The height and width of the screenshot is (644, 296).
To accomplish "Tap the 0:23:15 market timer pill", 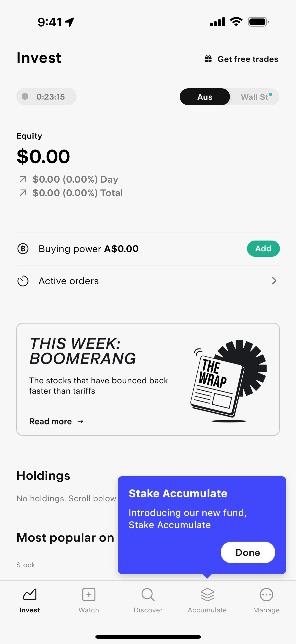I will point(46,97).
